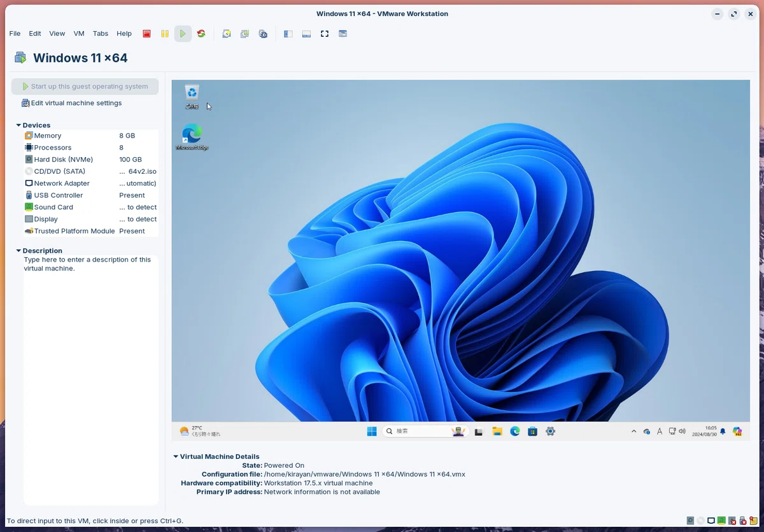
Task: Click the guest IME letter A indicator
Action: [x=659, y=431]
